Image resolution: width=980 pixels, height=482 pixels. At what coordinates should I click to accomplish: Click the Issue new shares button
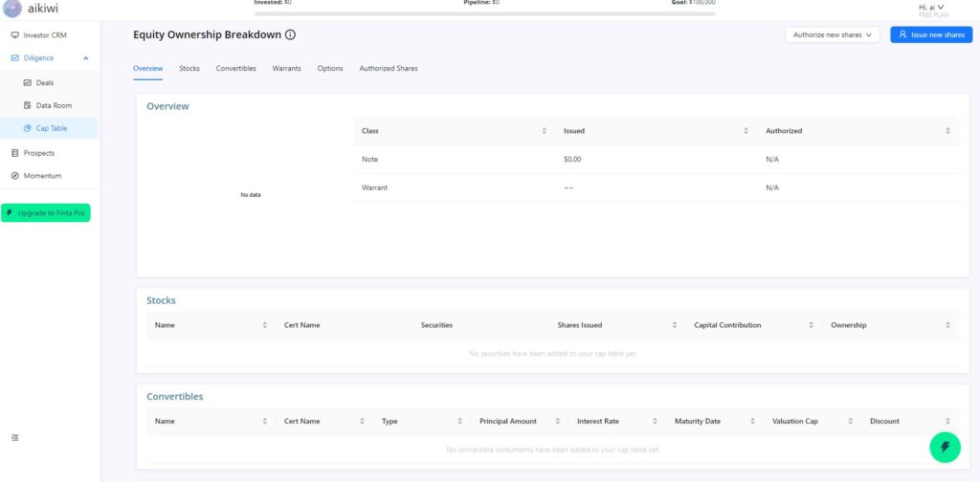[x=931, y=35]
